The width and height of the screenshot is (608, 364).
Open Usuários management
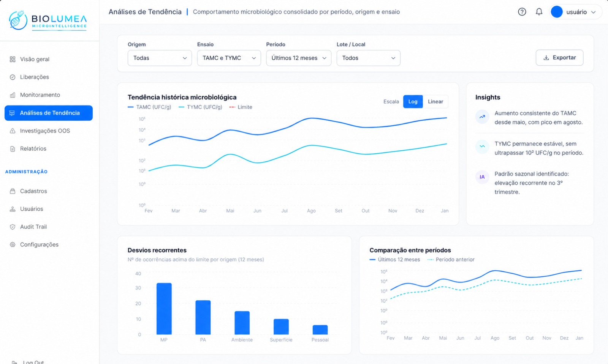(49, 209)
